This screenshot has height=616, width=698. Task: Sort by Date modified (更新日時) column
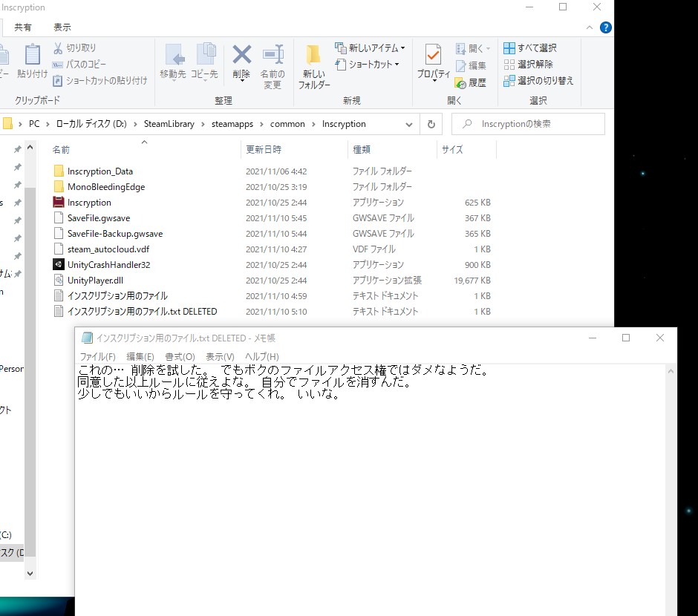point(264,150)
